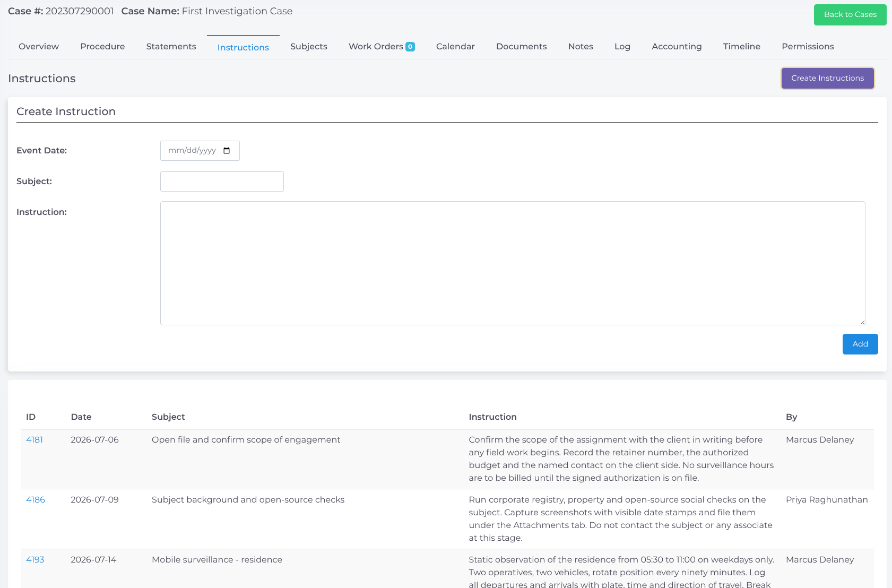Open the Accounting tab
The width and height of the screenshot is (892, 588).
coord(677,47)
